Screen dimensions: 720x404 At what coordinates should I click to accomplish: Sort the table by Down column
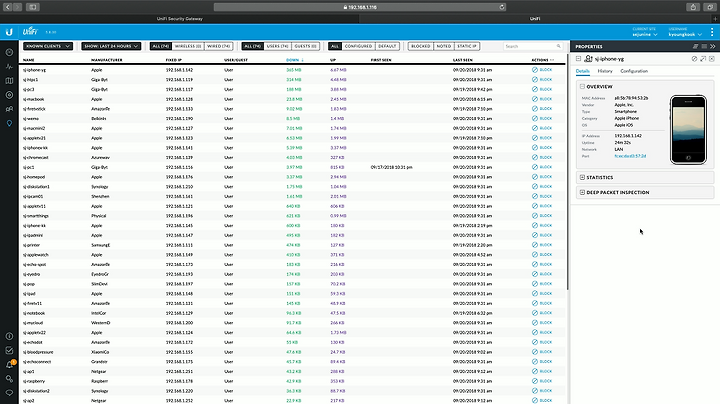(x=295, y=60)
